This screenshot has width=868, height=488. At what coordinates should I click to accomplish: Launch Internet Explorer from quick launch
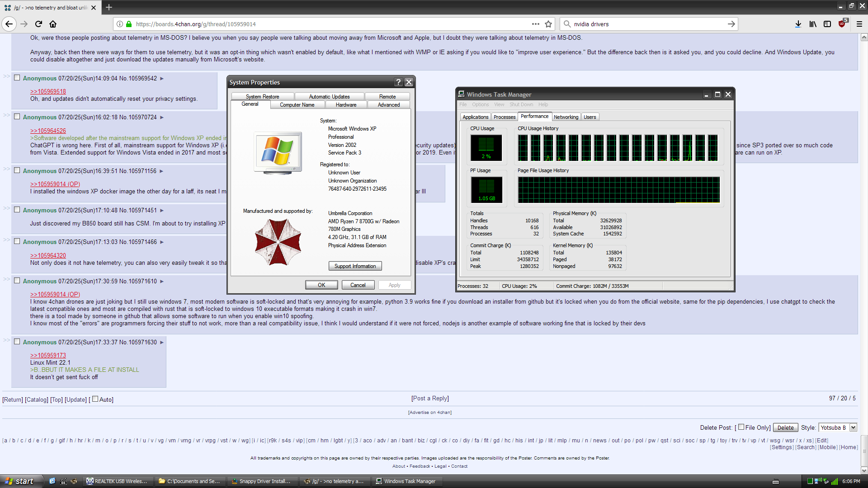(x=52, y=481)
